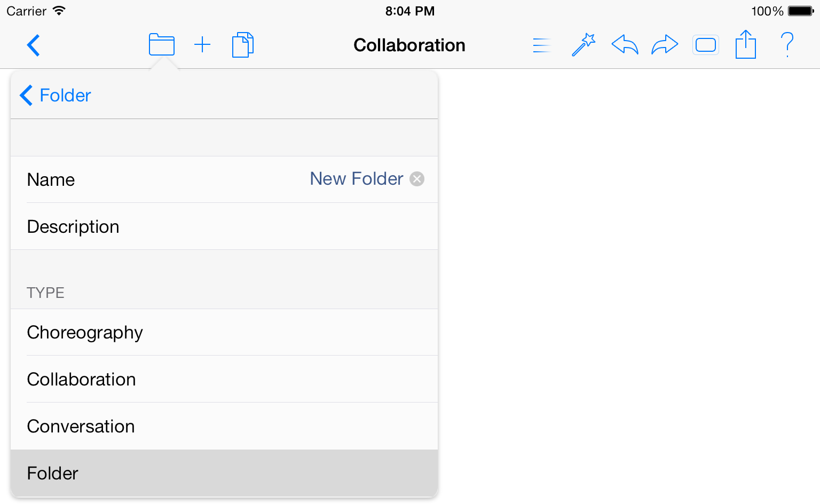Screen dimensions: 820x504
Task: Choose Collaboration type option
Action: coord(224,379)
